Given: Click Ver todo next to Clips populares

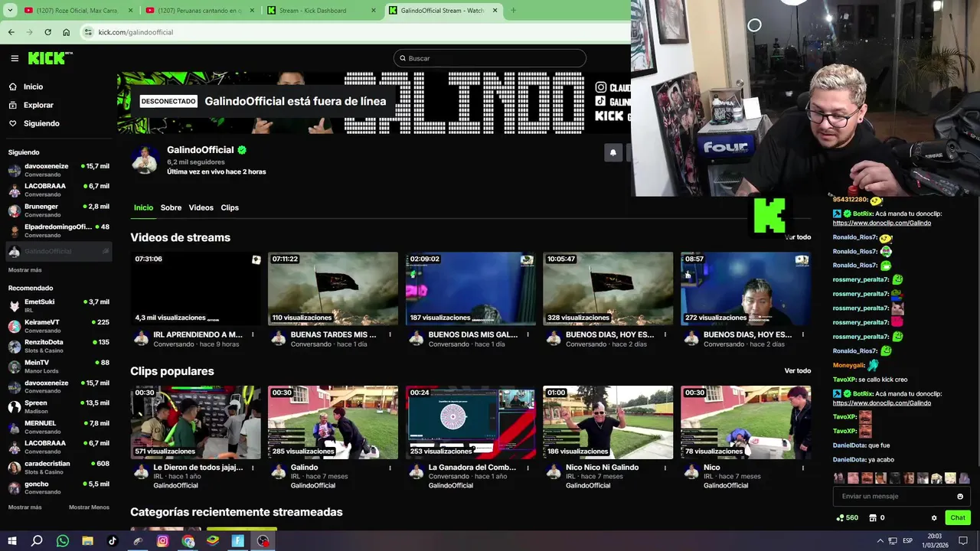Looking at the screenshot, I should 798,371.
